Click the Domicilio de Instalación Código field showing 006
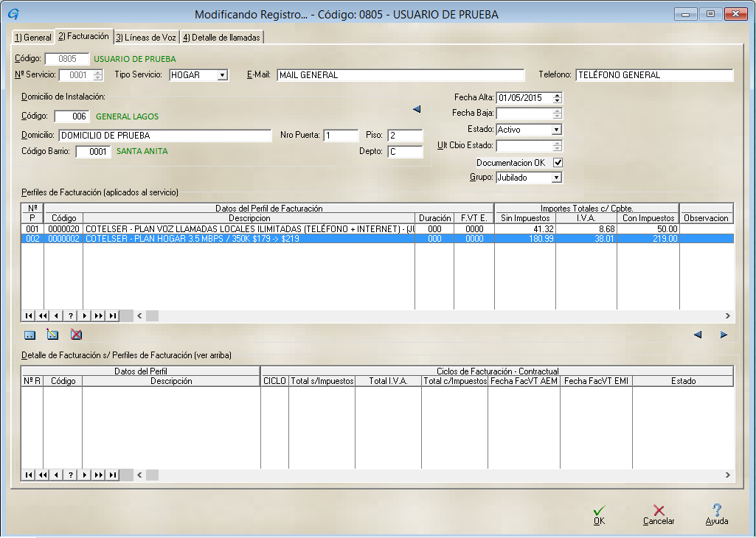The image size is (756, 538). tap(72, 116)
